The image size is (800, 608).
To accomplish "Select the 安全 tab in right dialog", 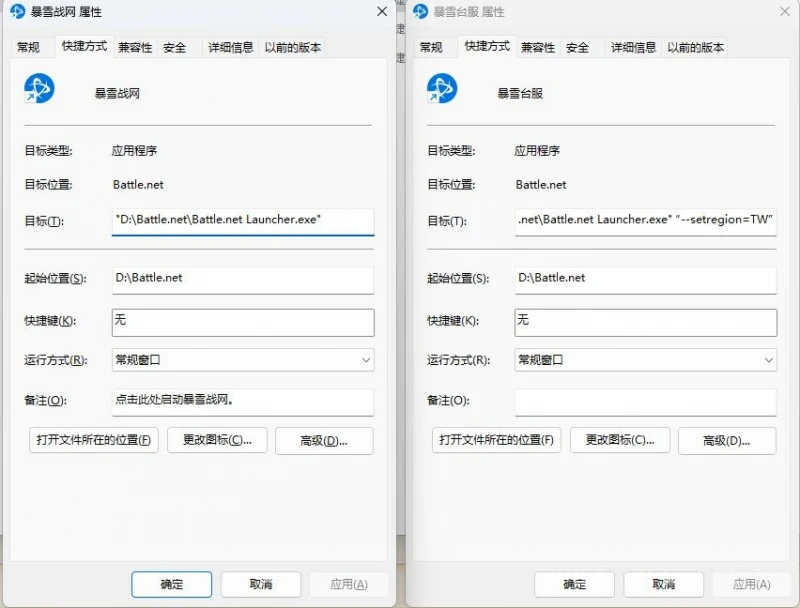I will [580, 46].
